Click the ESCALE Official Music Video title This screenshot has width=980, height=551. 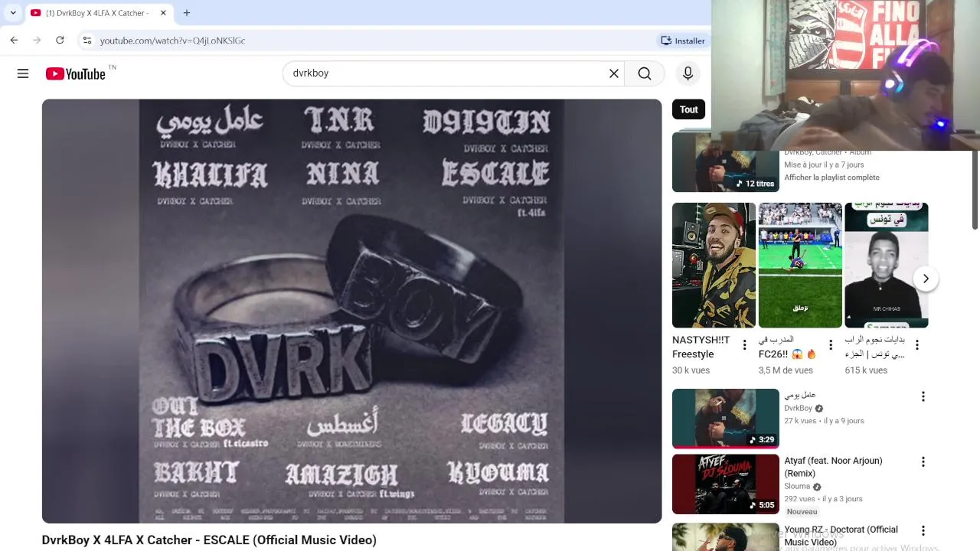[x=209, y=540]
